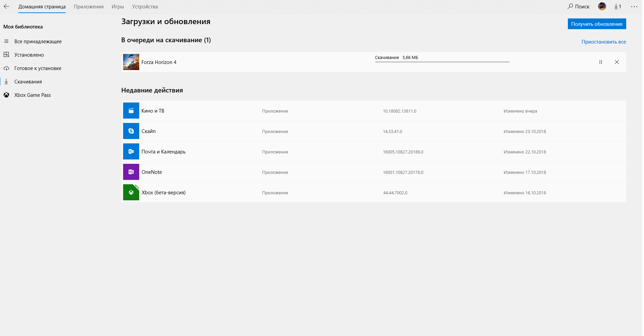Click the Изменено 22.10.2018 date
Viewport: 644px width, 336px height.
pos(525,152)
